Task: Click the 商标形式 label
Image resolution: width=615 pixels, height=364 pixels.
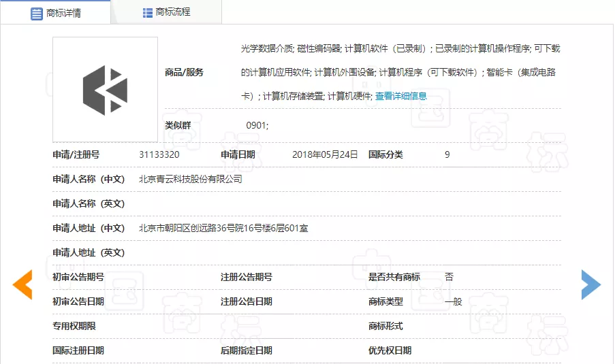Action: click(x=385, y=326)
